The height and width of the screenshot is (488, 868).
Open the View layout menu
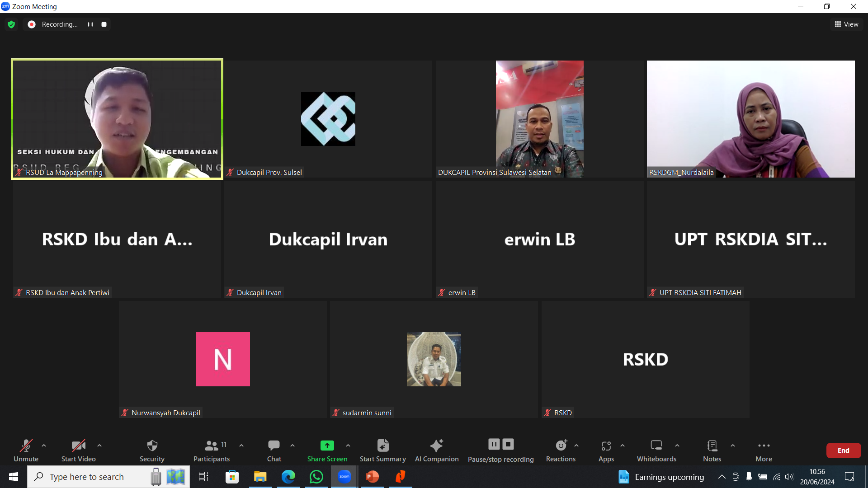click(x=846, y=24)
